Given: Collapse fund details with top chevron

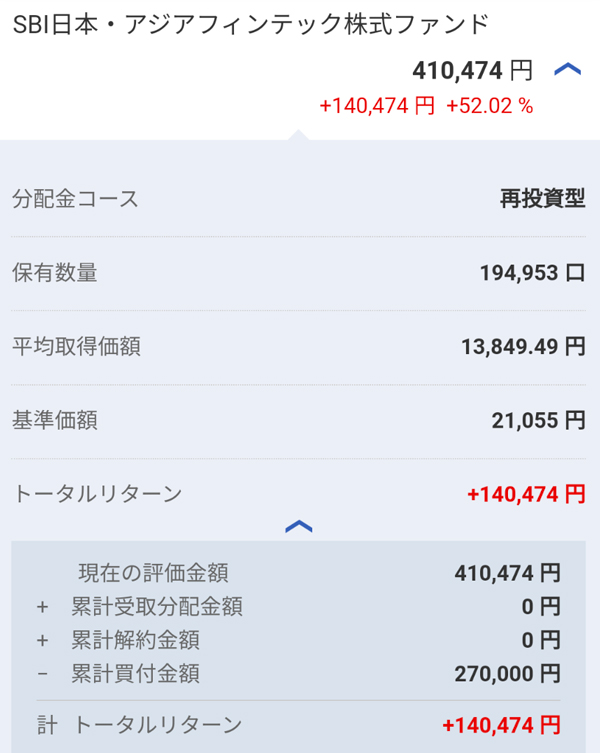Looking at the screenshot, I should 567,70.
